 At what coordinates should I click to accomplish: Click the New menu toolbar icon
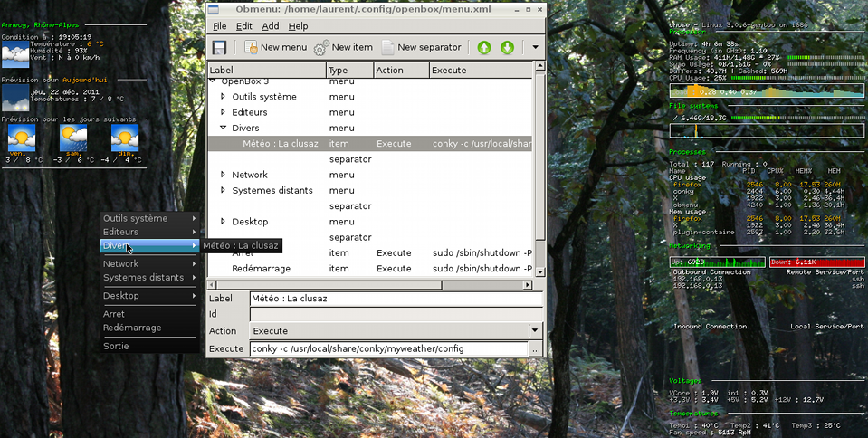tap(252, 47)
